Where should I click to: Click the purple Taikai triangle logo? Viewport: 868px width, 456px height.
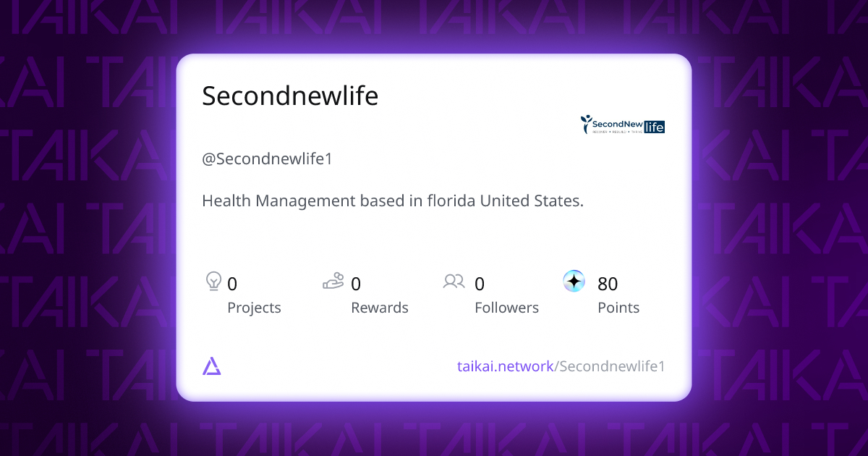pos(212,366)
